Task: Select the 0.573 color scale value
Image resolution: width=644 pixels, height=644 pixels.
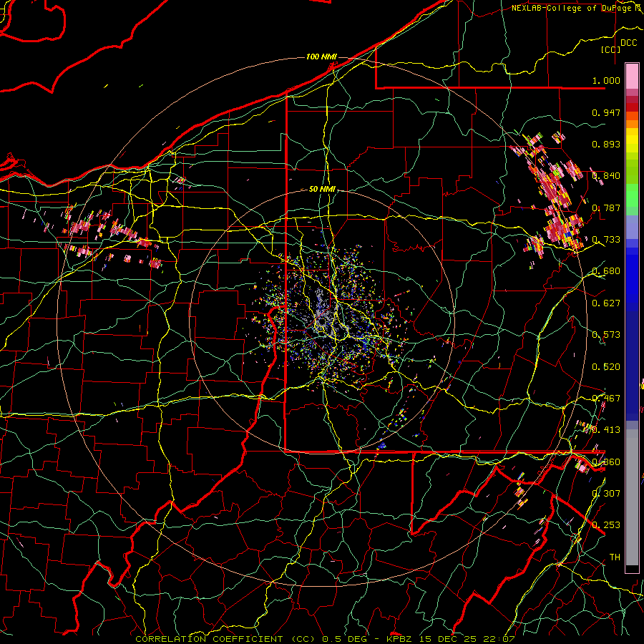Action: click(606, 335)
